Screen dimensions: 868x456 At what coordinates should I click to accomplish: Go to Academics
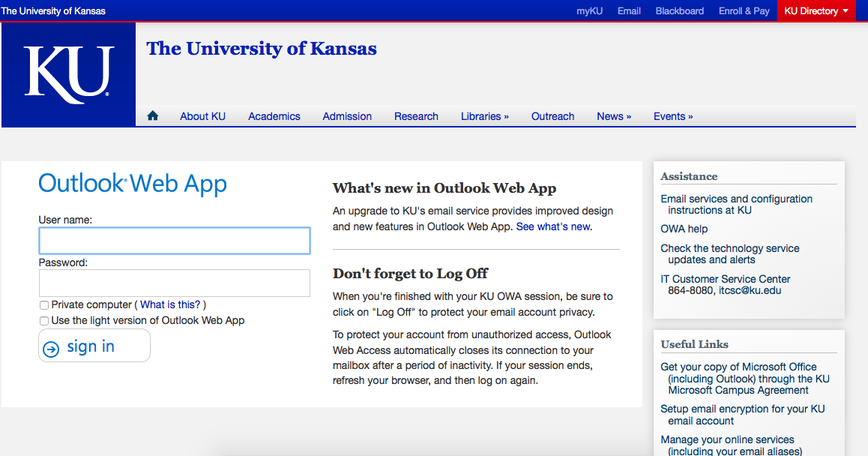coord(274,116)
